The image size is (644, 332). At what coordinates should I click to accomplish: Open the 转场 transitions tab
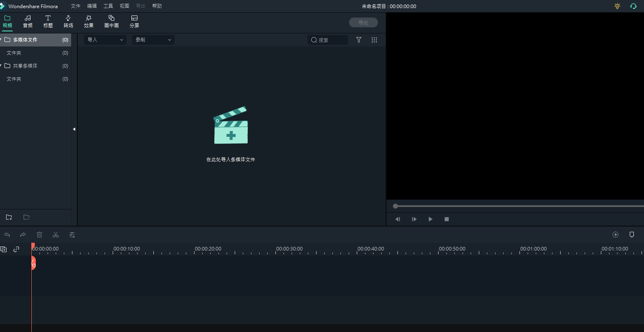coord(68,22)
